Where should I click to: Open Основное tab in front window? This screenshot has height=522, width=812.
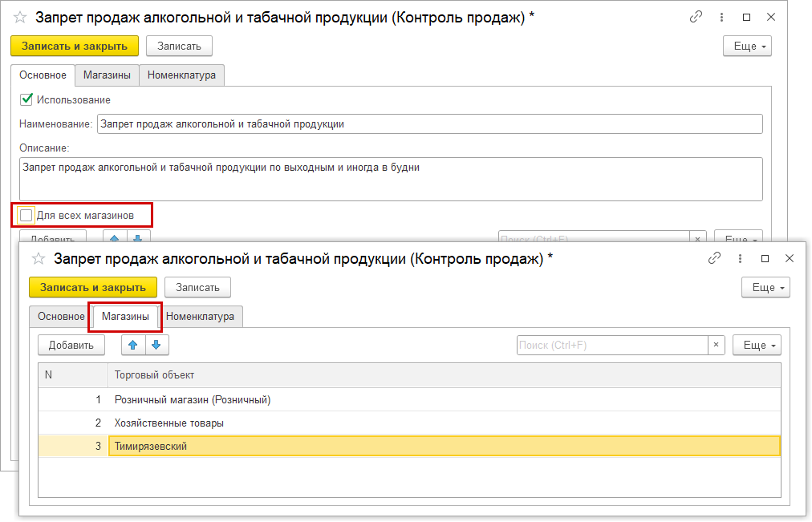tap(61, 316)
